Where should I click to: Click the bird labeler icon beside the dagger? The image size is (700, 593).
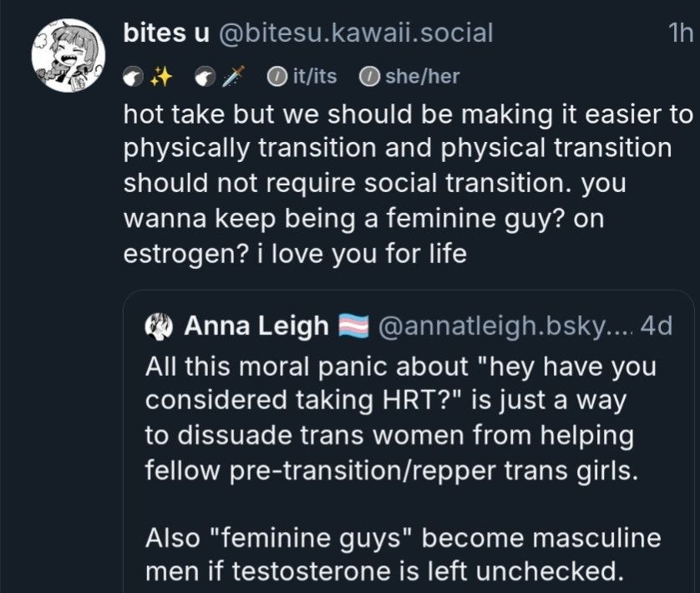point(205,76)
